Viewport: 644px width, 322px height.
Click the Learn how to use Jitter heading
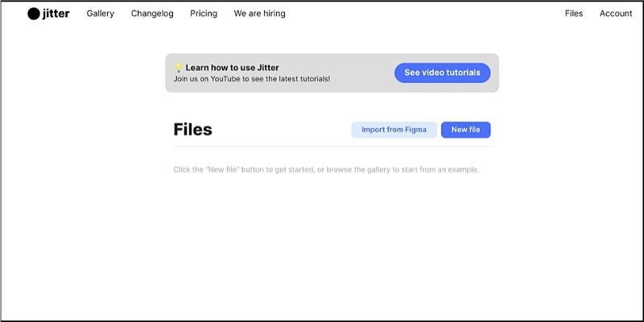[232, 68]
